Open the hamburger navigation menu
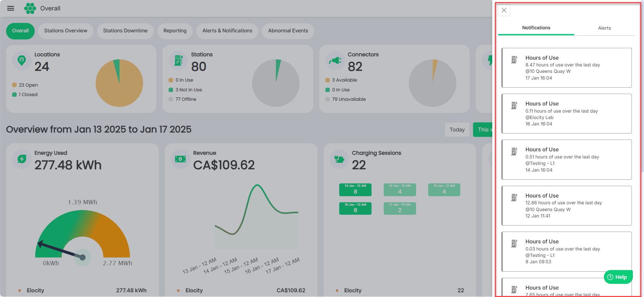 11,8
